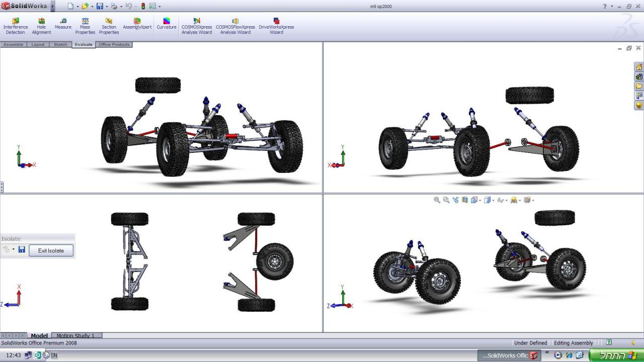The width and height of the screenshot is (644, 362).
Task: Click the Section View icon in viewport toolbar
Action: coord(465,200)
